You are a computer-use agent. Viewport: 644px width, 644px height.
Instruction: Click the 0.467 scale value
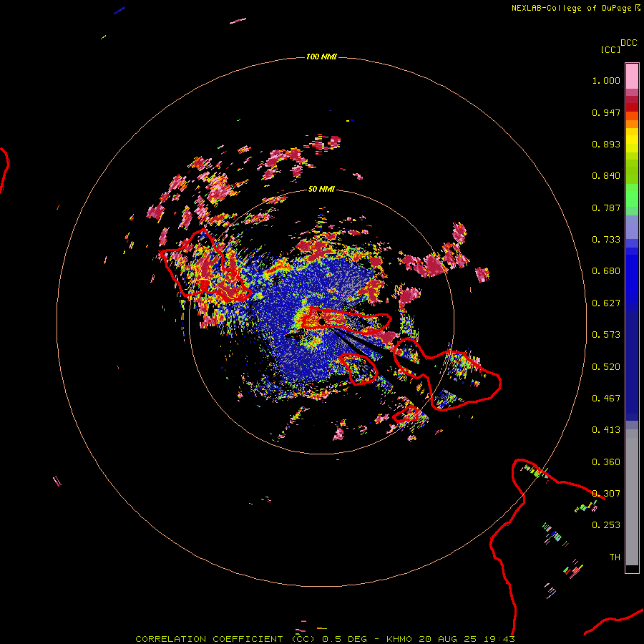(606, 399)
